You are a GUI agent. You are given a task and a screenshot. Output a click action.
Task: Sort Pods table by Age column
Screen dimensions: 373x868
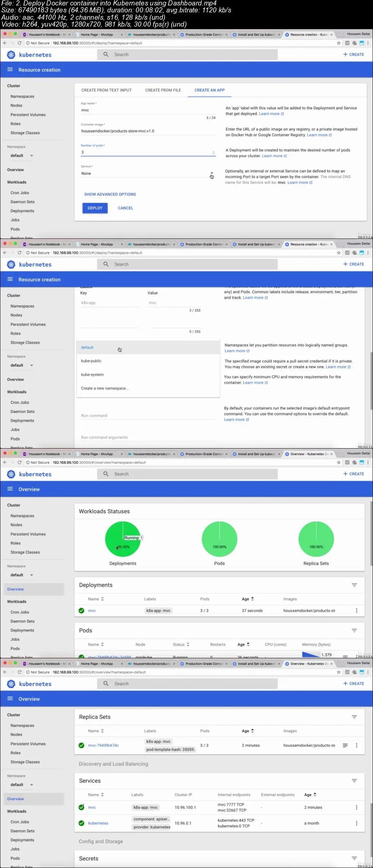pos(244,644)
